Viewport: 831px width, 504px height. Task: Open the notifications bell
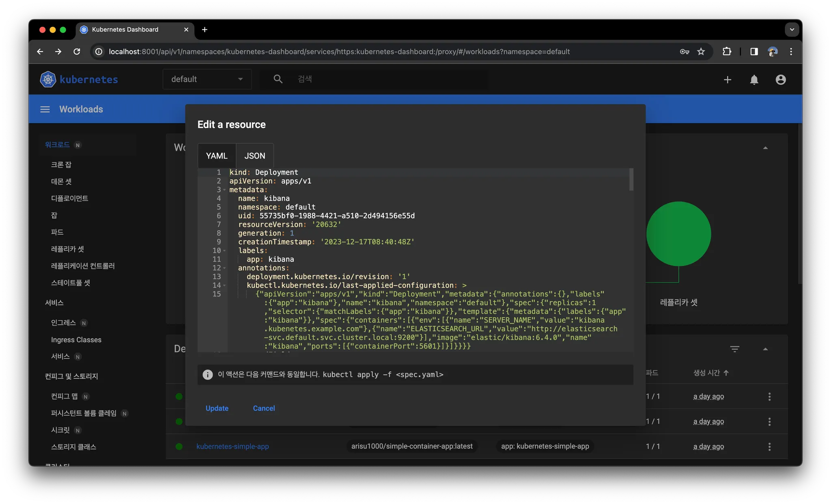click(754, 80)
